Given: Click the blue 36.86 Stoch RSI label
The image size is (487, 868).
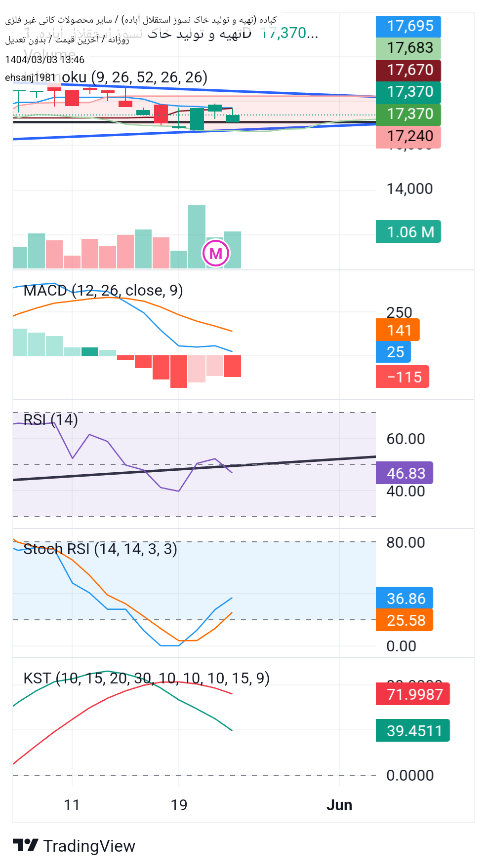Looking at the screenshot, I should tap(405, 599).
